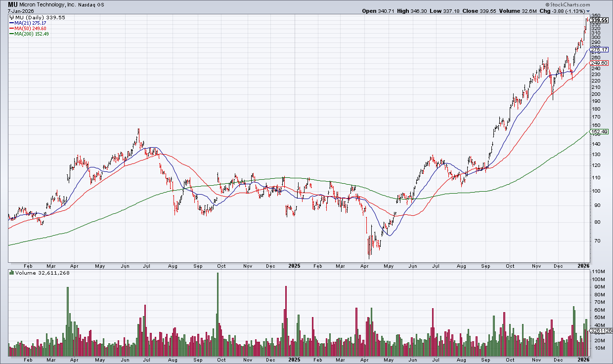Click the red 249.60 axis price tag
The height and width of the screenshot is (364, 613).
click(599, 63)
